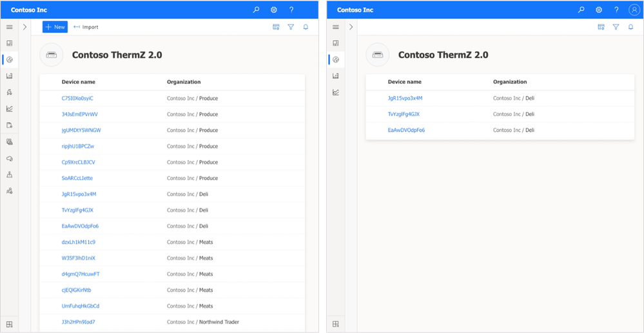Open device TvYzglFg4GJX in the Deli-only window

coord(404,114)
